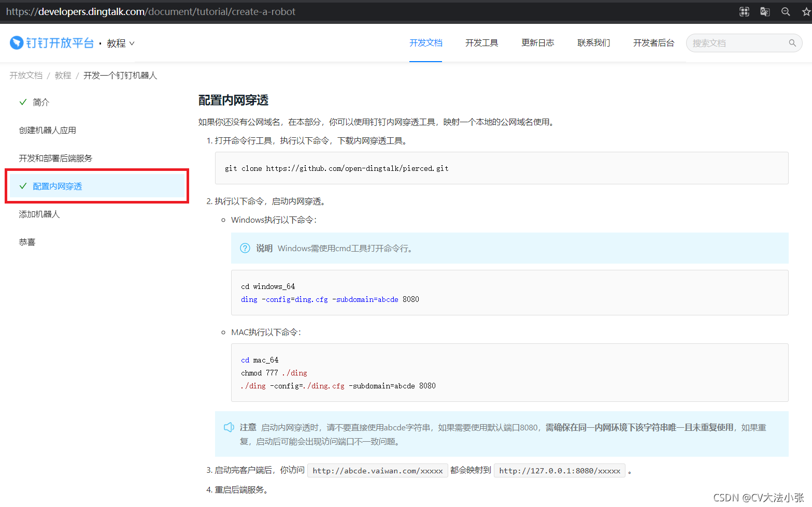
Task: Click the http://127.0.0.1:8080/xxxxx code snippet
Action: (560, 471)
